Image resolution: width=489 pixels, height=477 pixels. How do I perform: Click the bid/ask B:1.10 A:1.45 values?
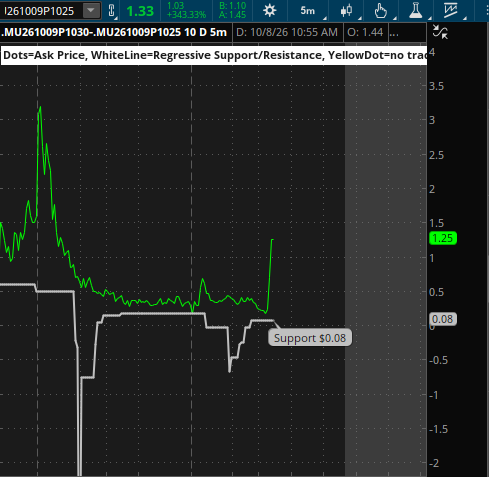coord(232,10)
